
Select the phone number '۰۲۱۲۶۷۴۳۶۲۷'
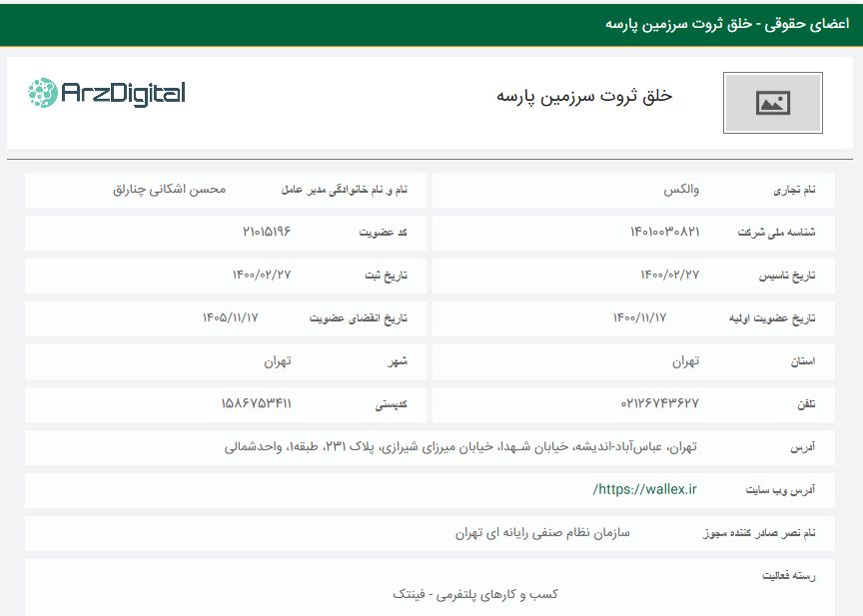point(660,403)
